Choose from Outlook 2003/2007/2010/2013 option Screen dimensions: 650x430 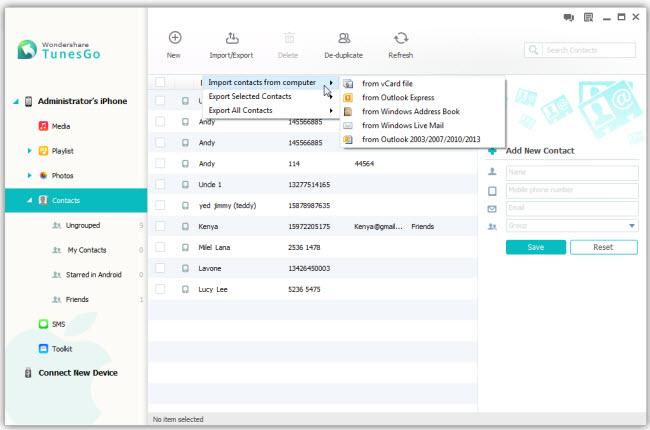pos(423,140)
